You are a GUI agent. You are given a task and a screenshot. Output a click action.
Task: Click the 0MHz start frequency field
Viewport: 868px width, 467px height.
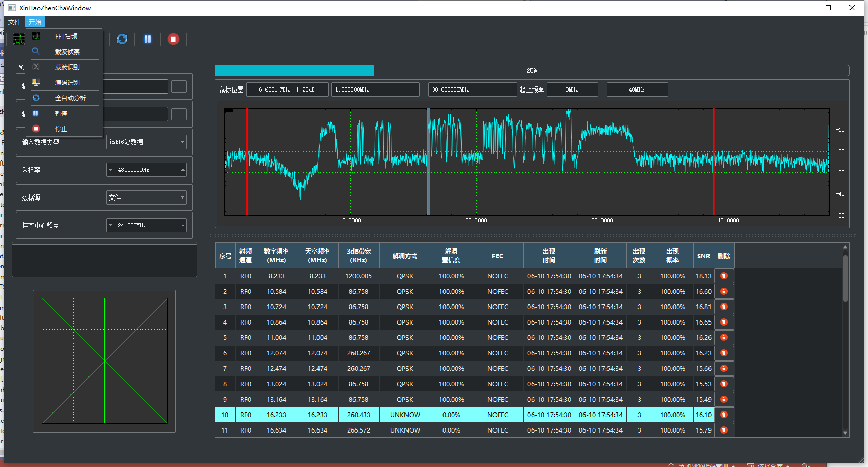572,89
